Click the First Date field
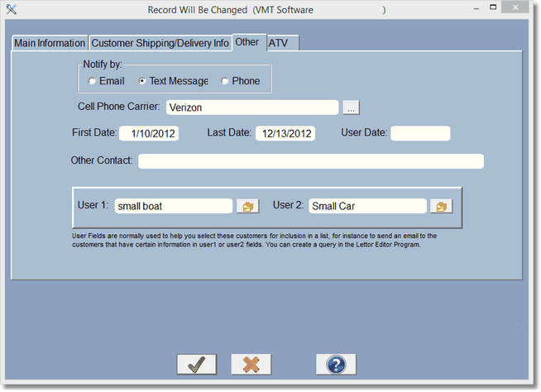Screen dimensions: 541x392 (149, 133)
